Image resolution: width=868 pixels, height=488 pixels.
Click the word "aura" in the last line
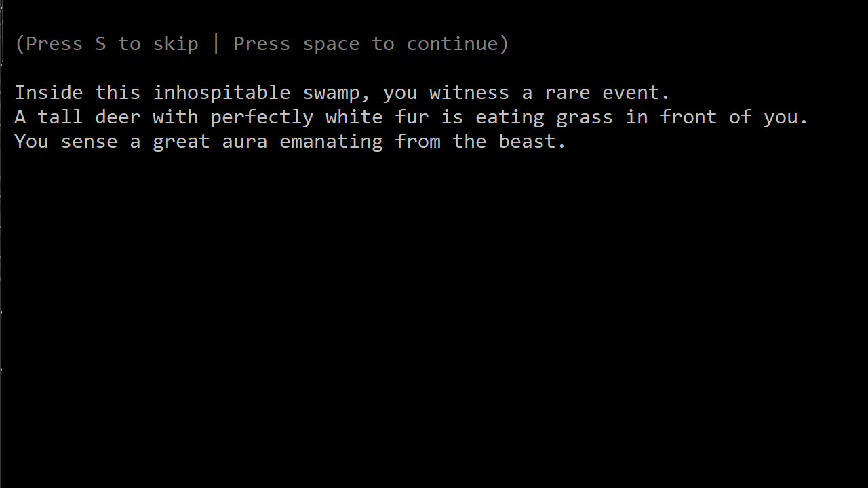tap(245, 142)
